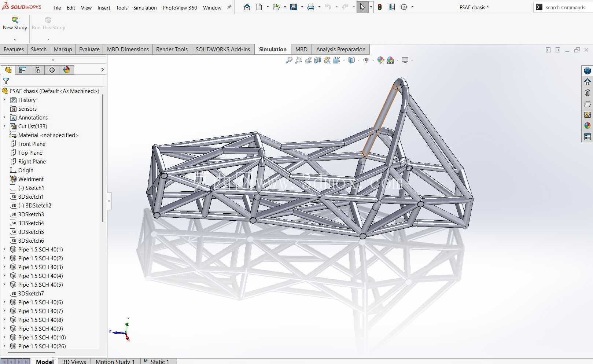The image size is (593, 364).
Task: Open Dynamic Annotation Views icon
Action: click(x=327, y=60)
